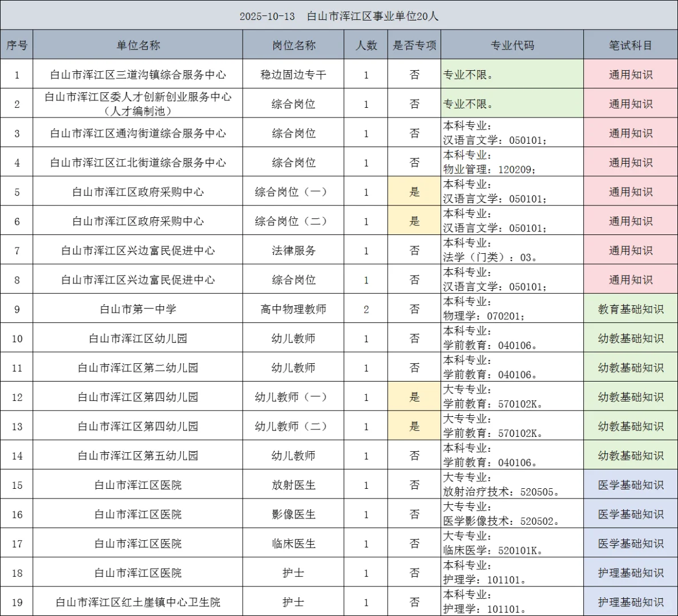Click position cell '幼儿教师（二）'
678x616 pixels.
coord(293,426)
